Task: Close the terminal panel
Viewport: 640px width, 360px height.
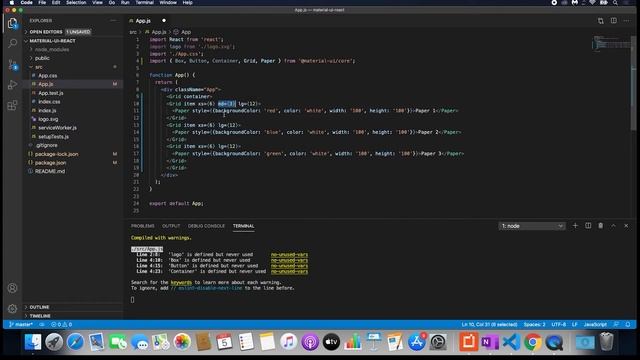Action: [x=626, y=226]
